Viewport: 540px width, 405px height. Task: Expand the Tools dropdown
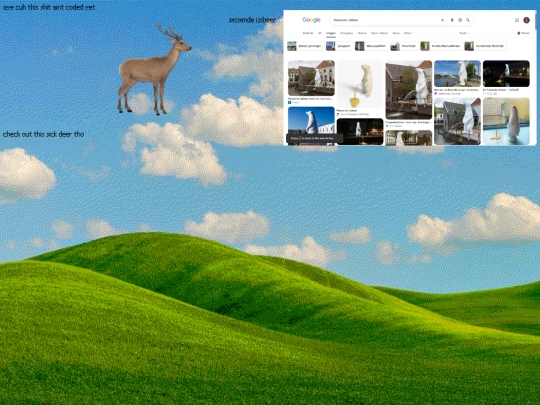point(464,33)
